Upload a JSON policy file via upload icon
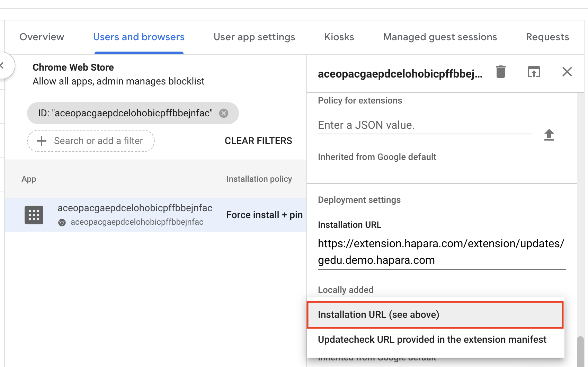This screenshot has width=588, height=367. click(549, 135)
